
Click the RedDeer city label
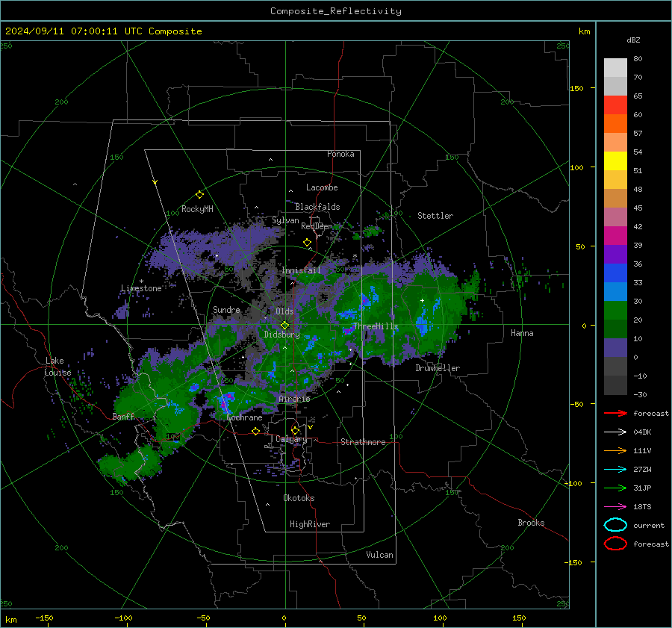(x=317, y=226)
